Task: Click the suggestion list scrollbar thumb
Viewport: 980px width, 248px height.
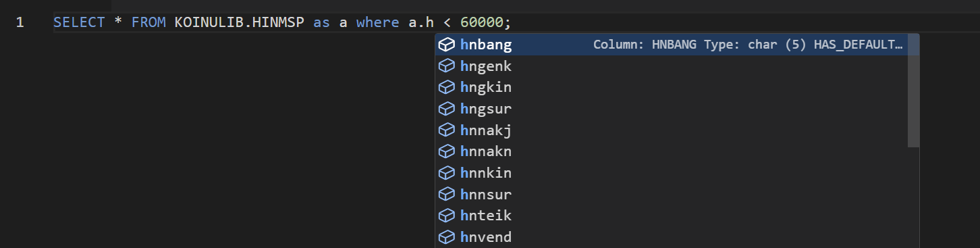Action: pos(913,91)
